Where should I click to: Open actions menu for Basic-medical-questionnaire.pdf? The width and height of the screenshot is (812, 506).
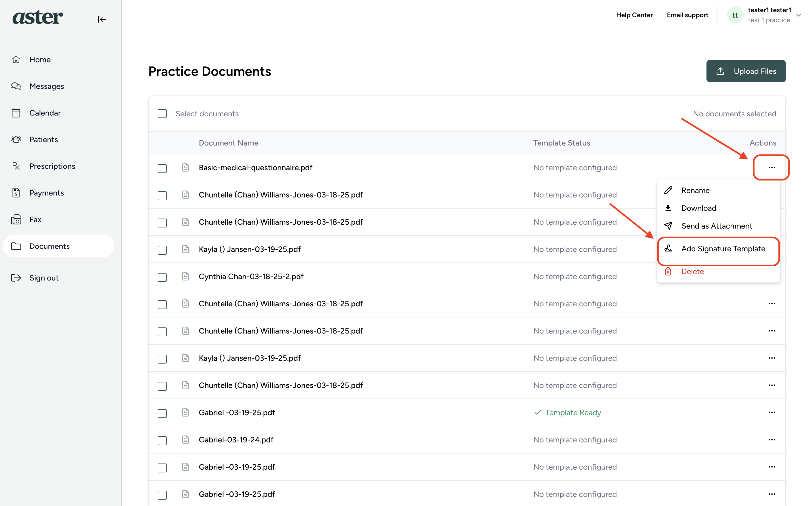click(x=772, y=167)
